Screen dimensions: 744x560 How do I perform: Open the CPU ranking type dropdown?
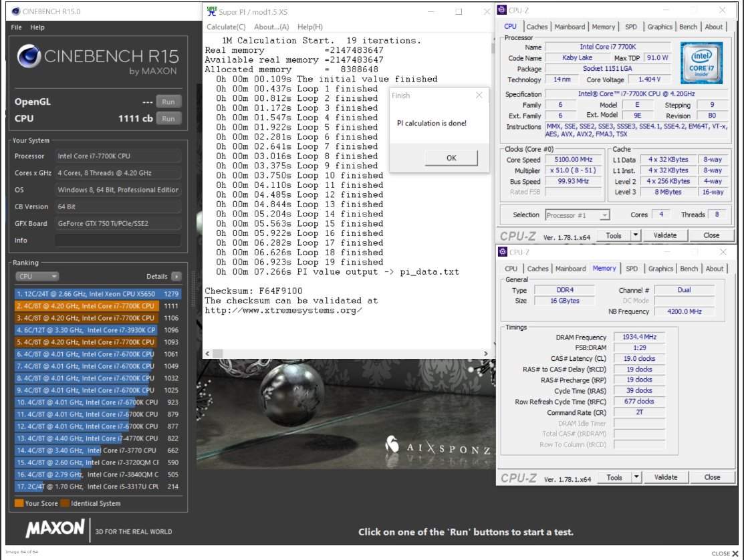coord(37,277)
